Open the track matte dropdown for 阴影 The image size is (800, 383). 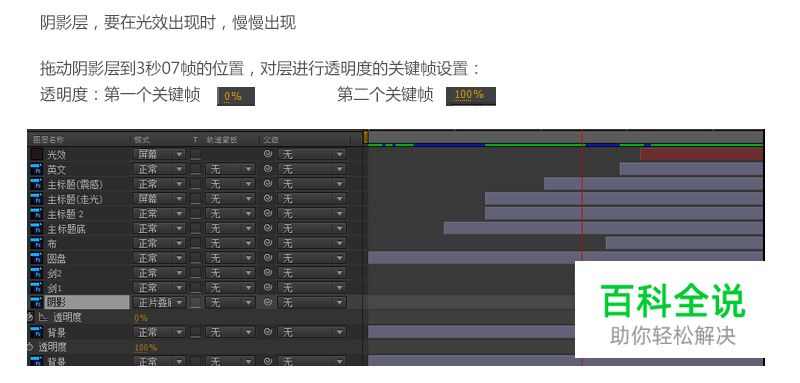230,302
